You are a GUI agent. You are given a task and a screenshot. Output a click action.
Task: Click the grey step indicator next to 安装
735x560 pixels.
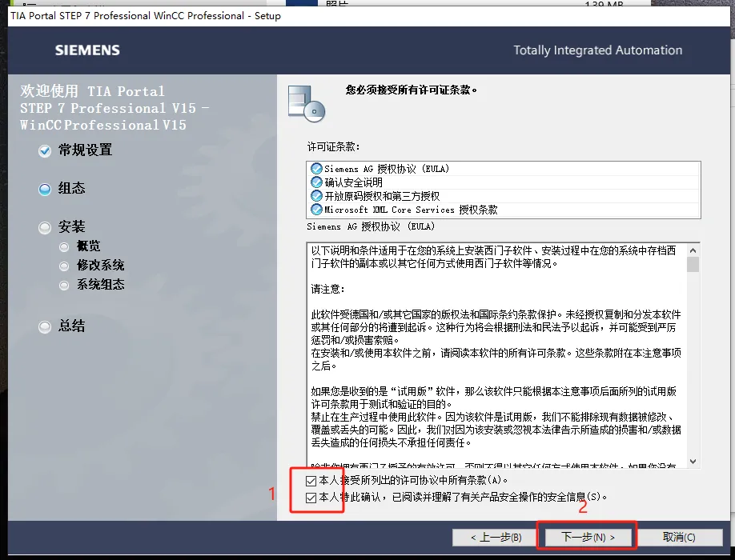(45, 228)
